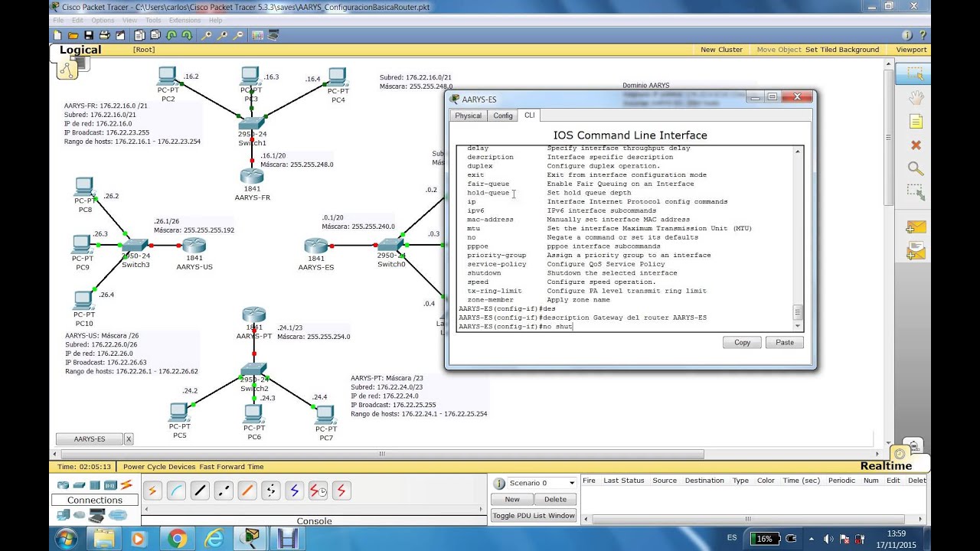Pick the copper straight-through cable

pyautogui.click(x=200, y=491)
